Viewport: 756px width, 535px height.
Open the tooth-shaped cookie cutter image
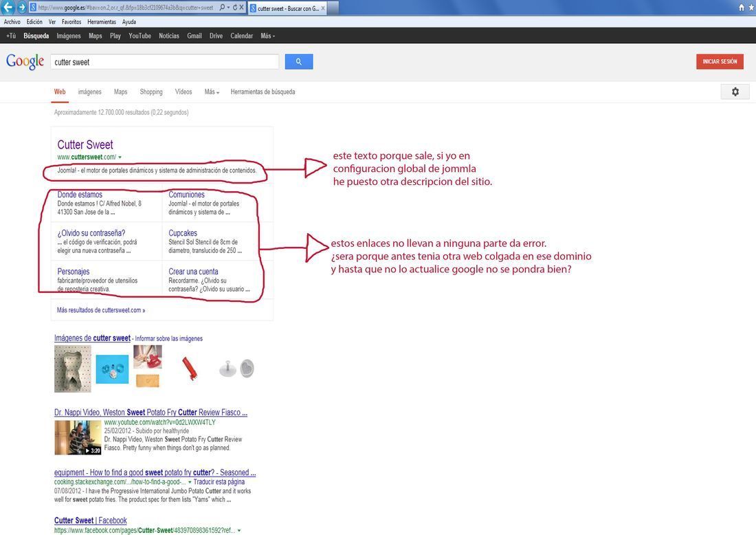[72, 369]
